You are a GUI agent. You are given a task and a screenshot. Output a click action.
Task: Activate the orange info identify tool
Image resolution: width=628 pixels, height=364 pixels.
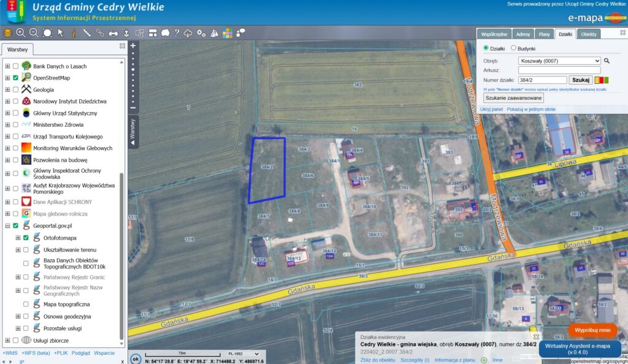coord(74,33)
